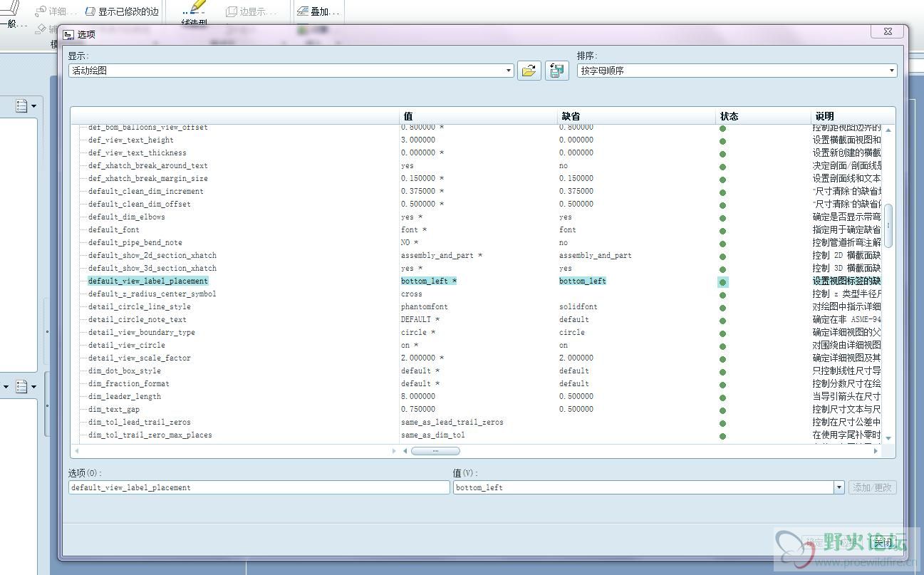Viewport: 924px width, 575px height.
Task: Expand arrow next to upper left-panel list icon
Action: coord(33,106)
